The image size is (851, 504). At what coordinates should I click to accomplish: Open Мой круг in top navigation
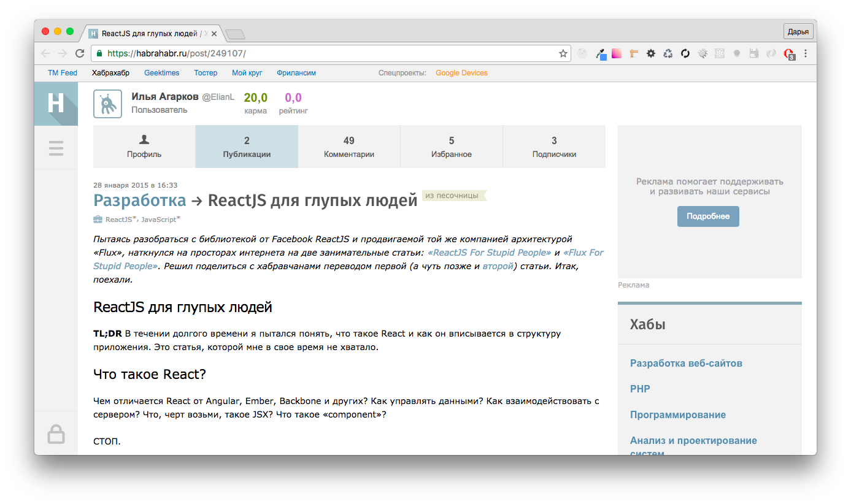click(247, 73)
